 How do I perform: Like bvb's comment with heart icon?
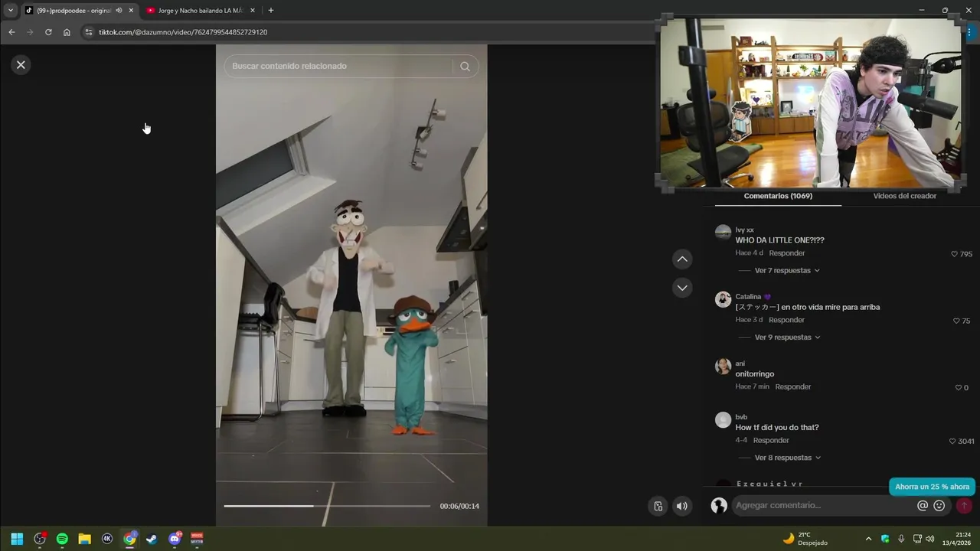coord(952,442)
